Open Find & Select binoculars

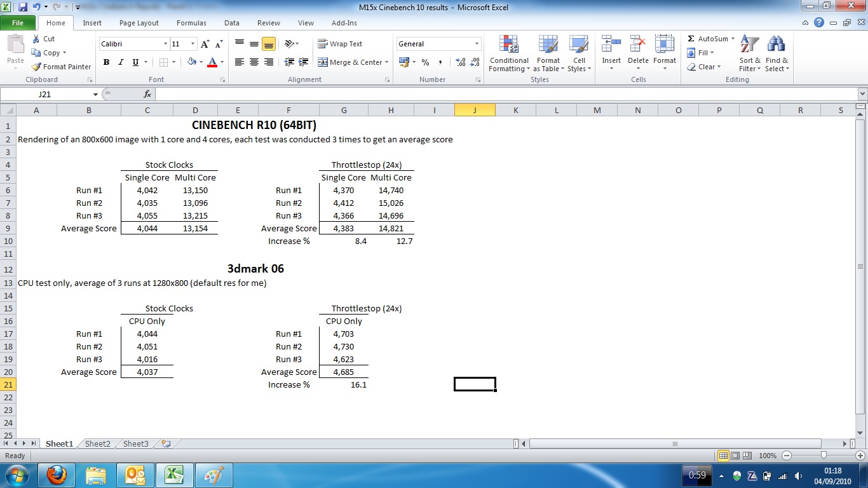click(776, 53)
